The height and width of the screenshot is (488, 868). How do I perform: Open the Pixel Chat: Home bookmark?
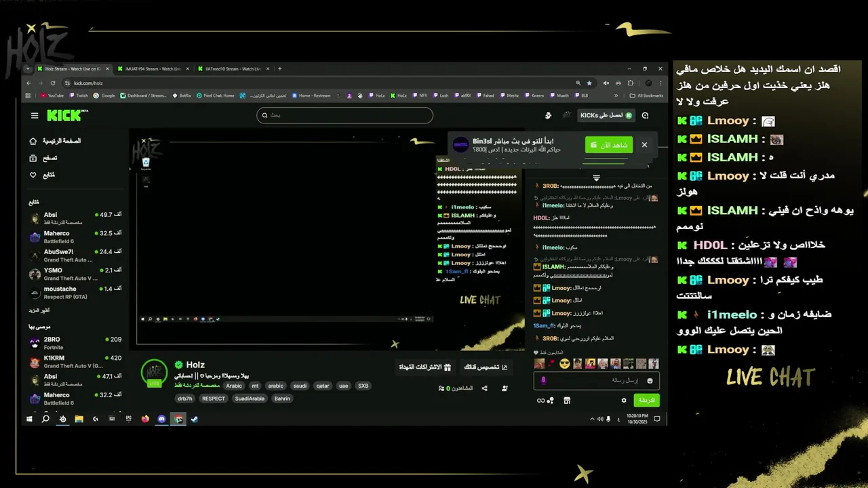coord(216,96)
